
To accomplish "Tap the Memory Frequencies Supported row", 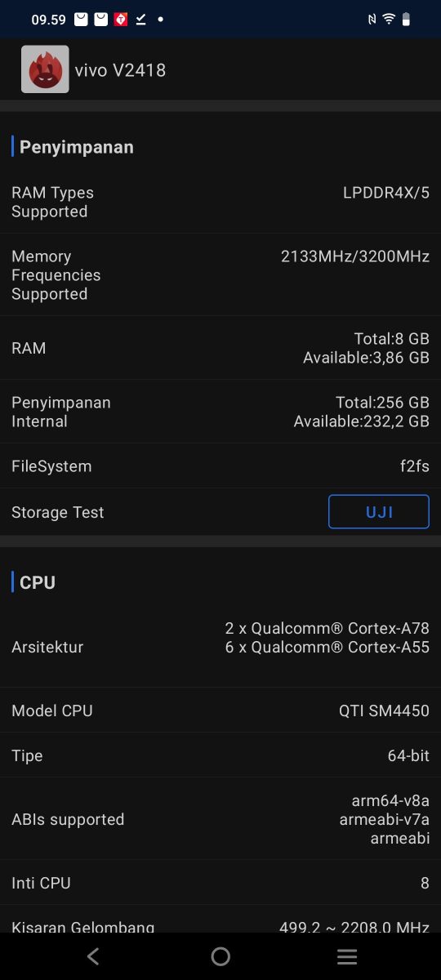I will 220,275.
